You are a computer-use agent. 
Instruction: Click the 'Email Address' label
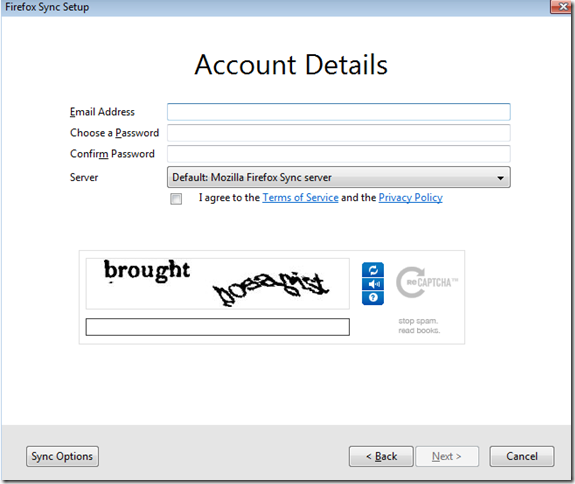[102, 112]
